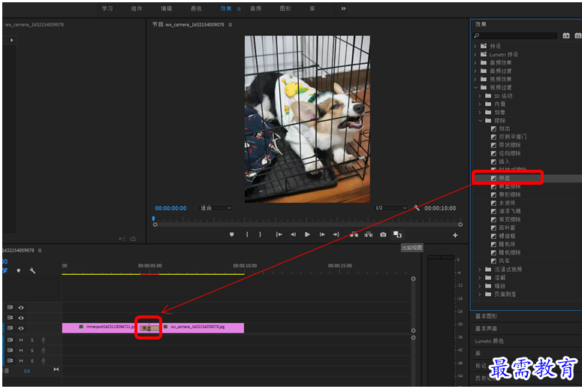Mute the second audio track
The height and width of the screenshot is (392, 582).
(x=21, y=351)
